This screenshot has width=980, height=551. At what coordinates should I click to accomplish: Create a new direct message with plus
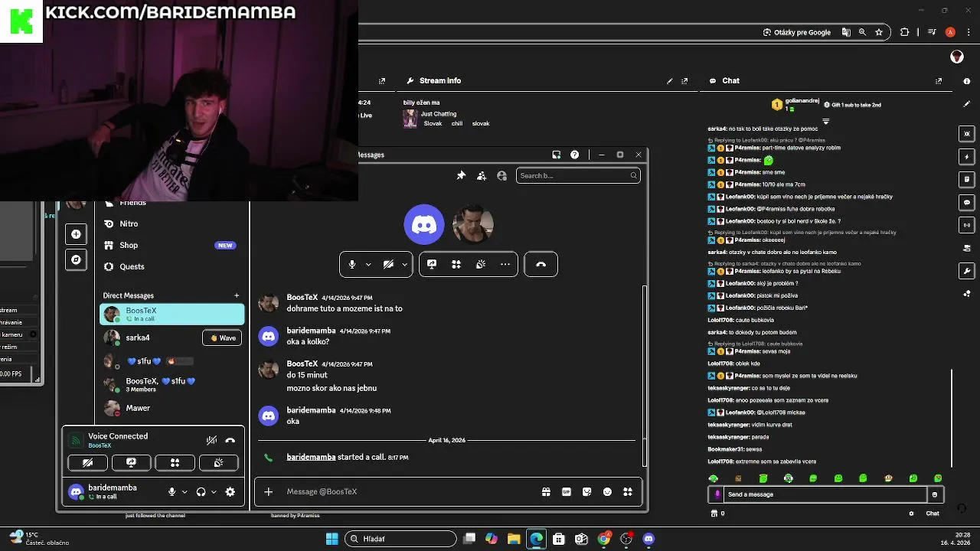(x=237, y=295)
